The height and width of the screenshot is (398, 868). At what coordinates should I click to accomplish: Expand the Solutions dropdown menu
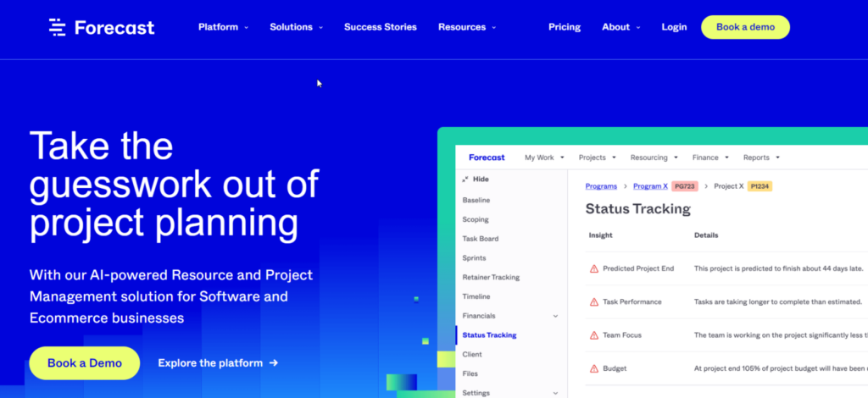(296, 27)
